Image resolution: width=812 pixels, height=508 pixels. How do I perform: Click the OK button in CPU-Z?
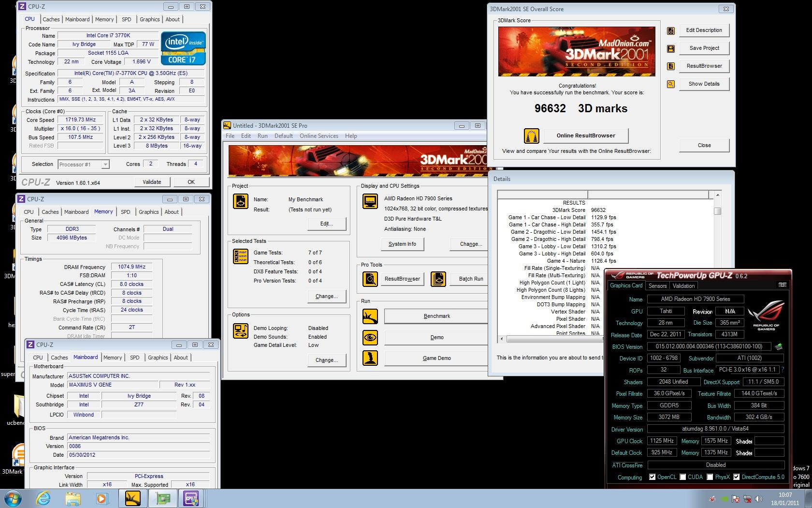(x=191, y=182)
